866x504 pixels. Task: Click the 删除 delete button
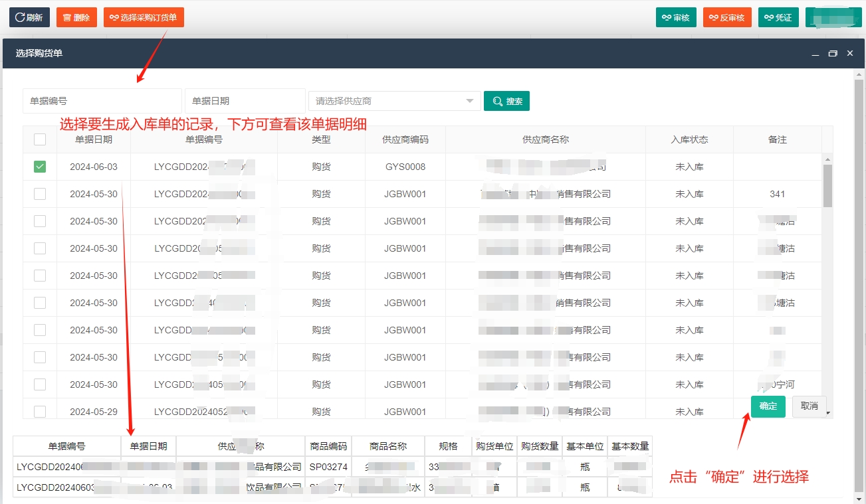tap(76, 17)
